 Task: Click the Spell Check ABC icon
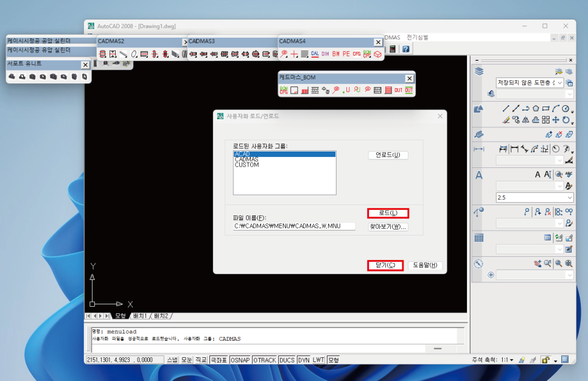coord(569,175)
